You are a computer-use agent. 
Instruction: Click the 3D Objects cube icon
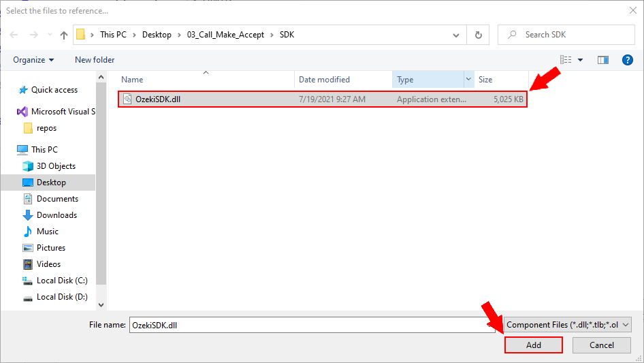(x=27, y=166)
